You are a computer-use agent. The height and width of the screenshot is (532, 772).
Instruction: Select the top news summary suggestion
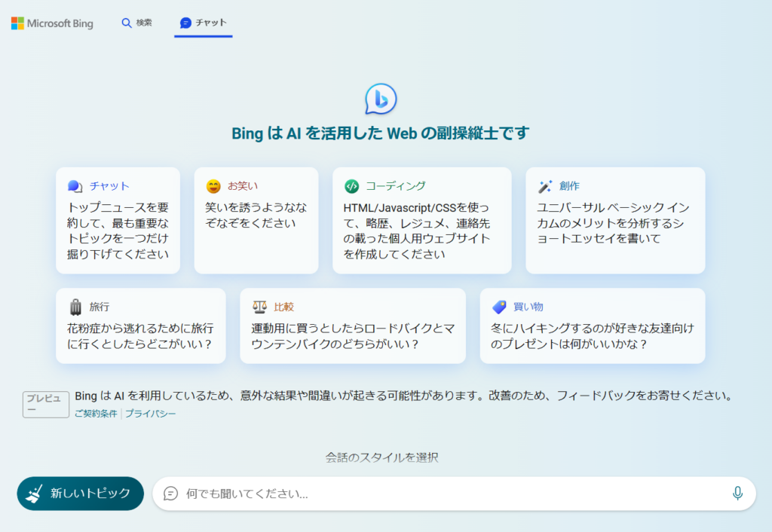click(118, 221)
